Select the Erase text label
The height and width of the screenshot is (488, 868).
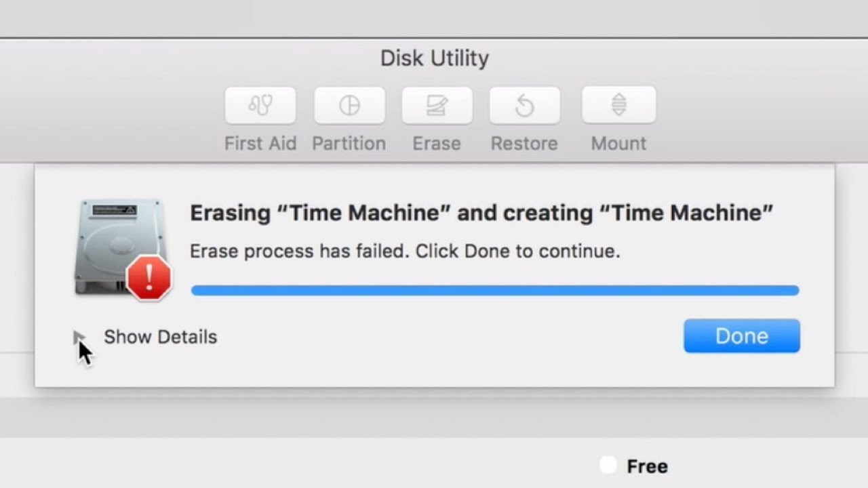(x=437, y=144)
